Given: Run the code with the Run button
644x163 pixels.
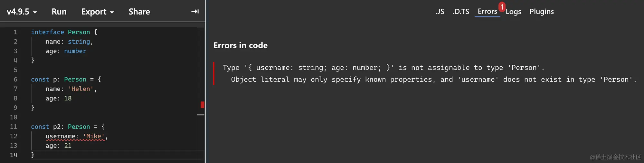Looking at the screenshot, I should click(x=59, y=12).
